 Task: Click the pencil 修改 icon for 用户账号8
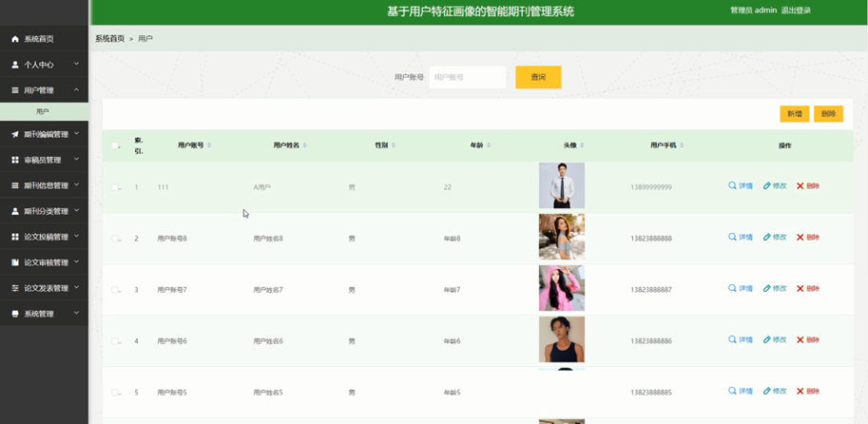tap(767, 238)
